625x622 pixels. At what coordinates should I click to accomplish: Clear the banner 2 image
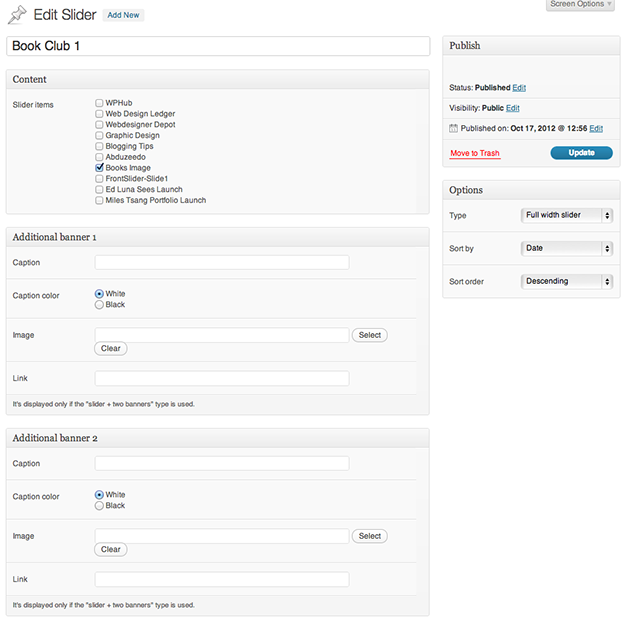pyautogui.click(x=111, y=549)
